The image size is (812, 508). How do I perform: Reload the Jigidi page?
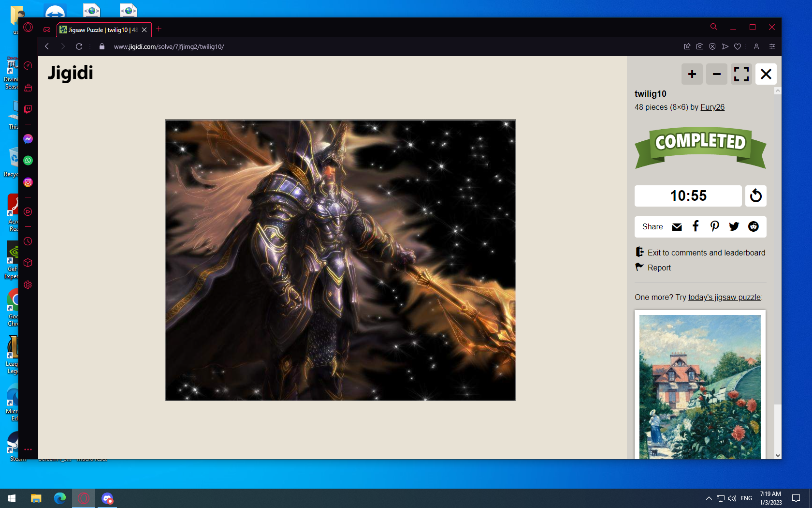click(79, 46)
